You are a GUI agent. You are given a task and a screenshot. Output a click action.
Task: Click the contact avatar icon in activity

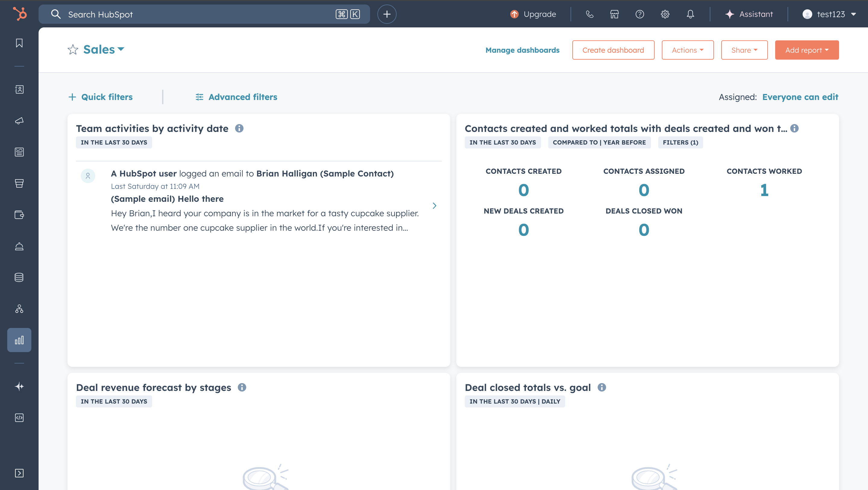(88, 176)
